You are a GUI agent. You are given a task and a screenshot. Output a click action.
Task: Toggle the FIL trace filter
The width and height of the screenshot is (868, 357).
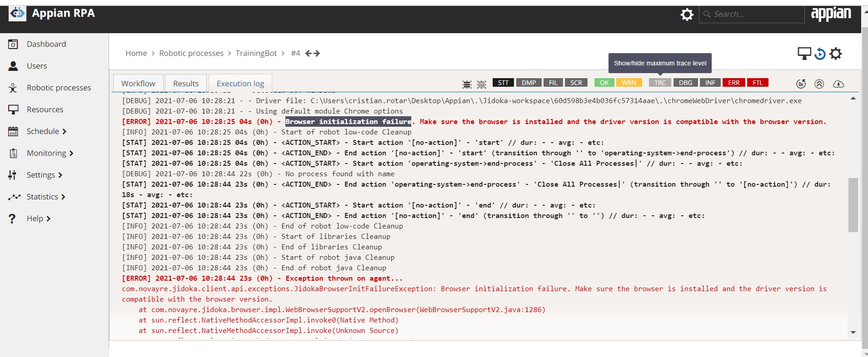click(x=553, y=83)
